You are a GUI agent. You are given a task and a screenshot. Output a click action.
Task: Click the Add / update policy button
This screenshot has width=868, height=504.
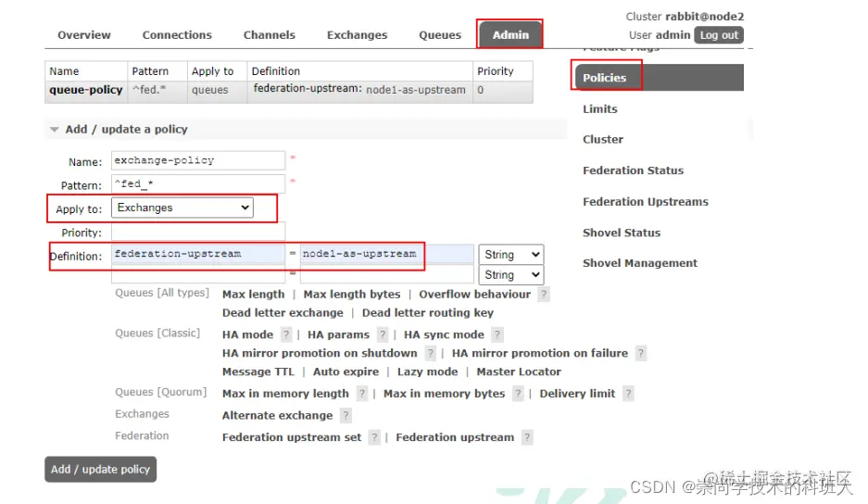click(x=100, y=469)
